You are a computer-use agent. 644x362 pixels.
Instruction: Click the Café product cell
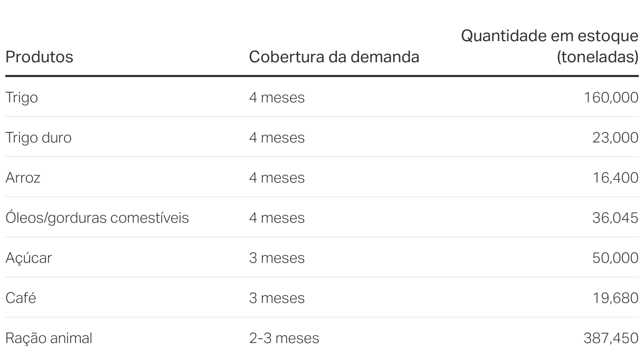pos(21,298)
